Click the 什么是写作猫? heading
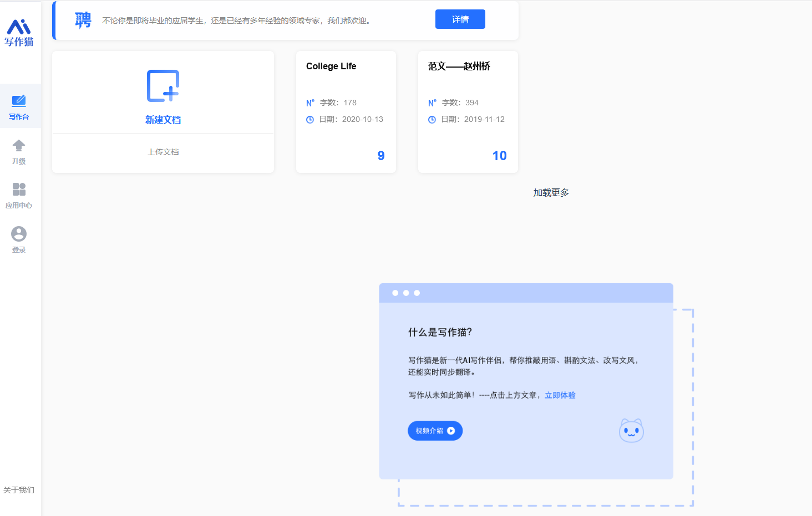The height and width of the screenshot is (516, 812). [x=440, y=332]
